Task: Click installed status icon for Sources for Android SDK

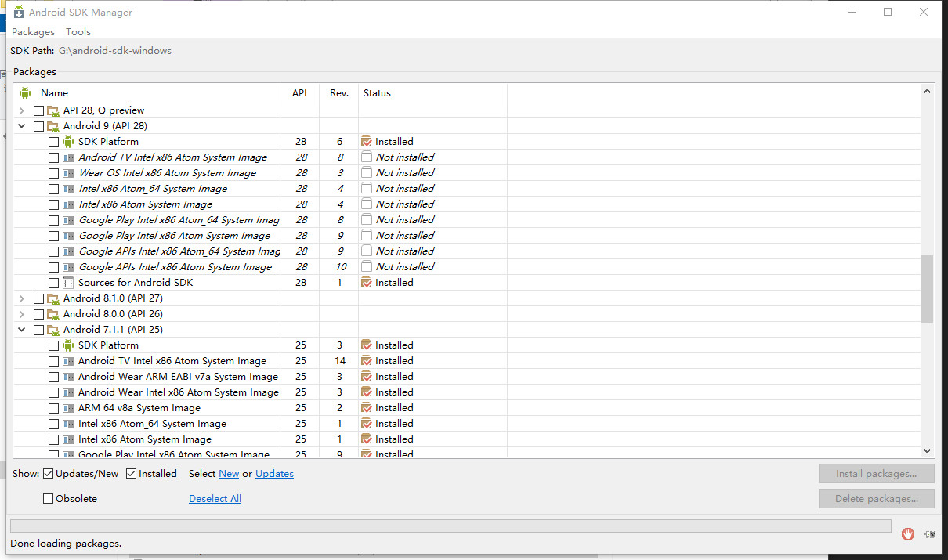Action: tap(367, 283)
